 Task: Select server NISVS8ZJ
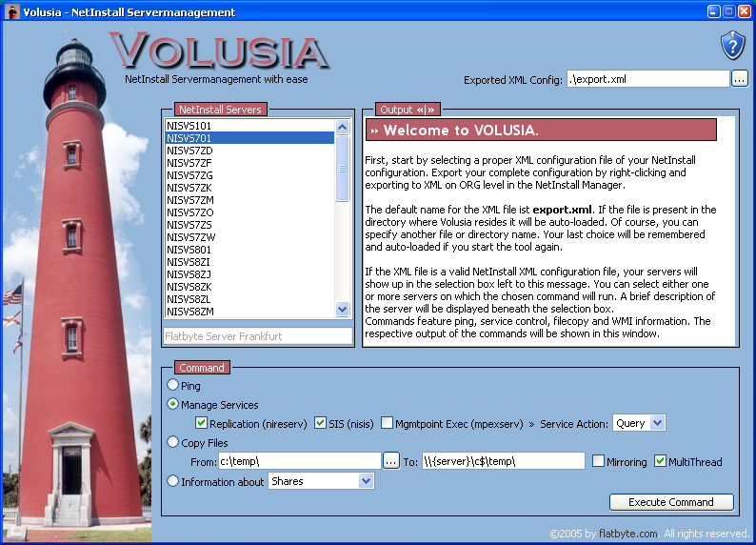click(x=249, y=274)
